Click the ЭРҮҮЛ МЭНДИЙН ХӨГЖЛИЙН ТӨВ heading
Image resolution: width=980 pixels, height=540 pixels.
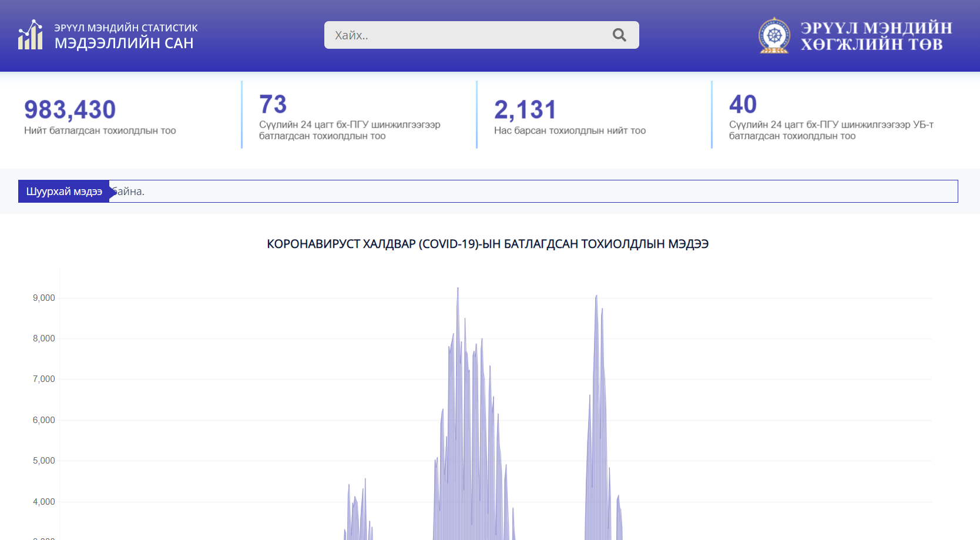[876, 36]
